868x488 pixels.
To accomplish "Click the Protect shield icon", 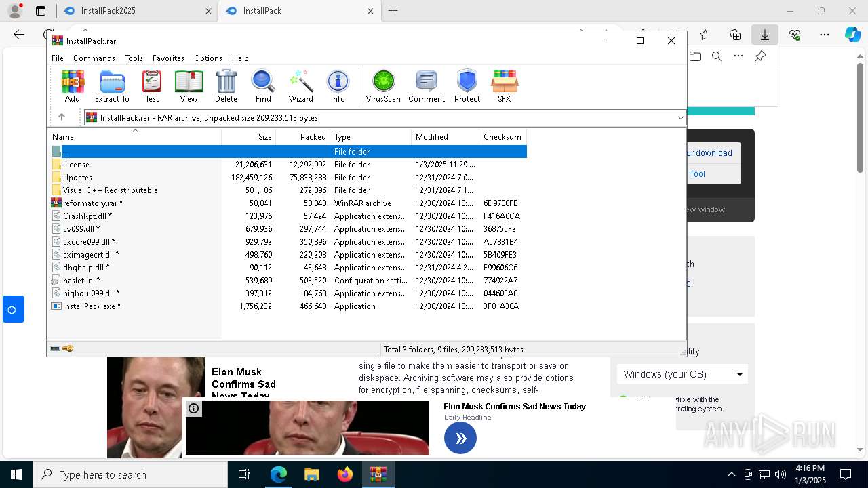I will pos(467,87).
